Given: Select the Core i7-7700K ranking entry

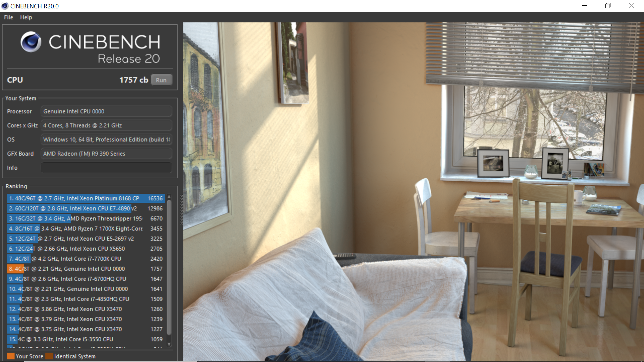Looking at the screenshot, I should (86, 259).
